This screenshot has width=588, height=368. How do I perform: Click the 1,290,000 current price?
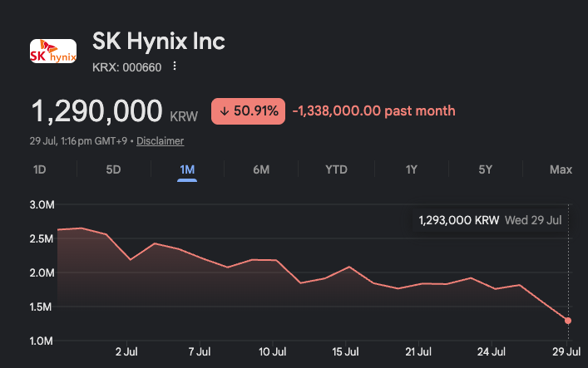pos(96,111)
